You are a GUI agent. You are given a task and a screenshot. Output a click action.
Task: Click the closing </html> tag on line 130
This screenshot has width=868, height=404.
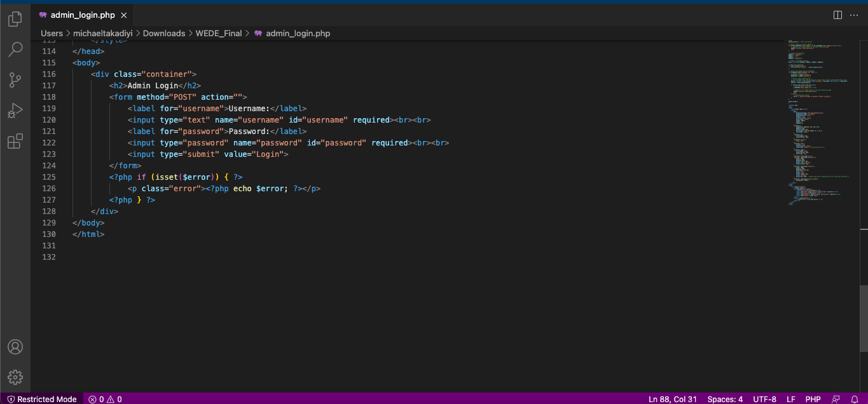tap(88, 234)
